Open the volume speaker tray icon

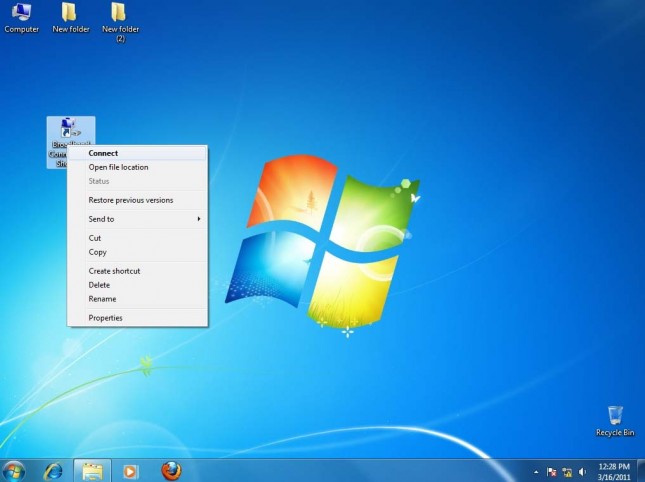(x=582, y=472)
